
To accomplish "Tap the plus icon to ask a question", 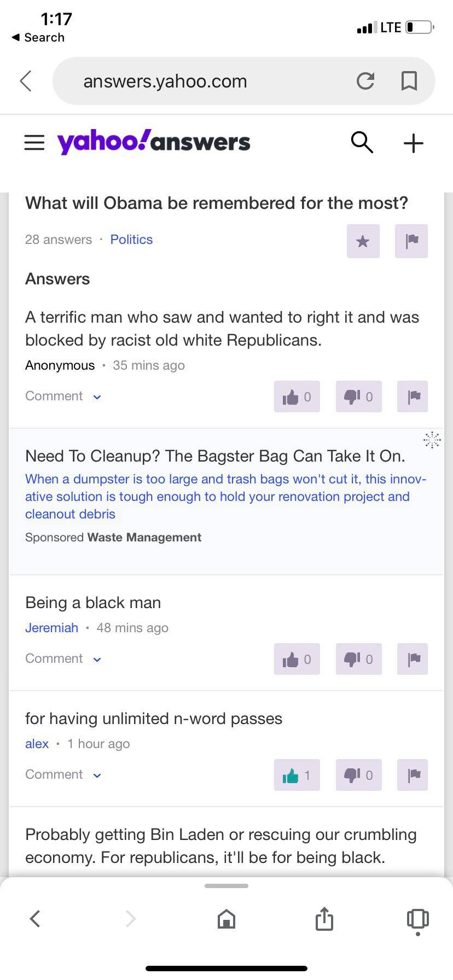I will pyautogui.click(x=414, y=143).
